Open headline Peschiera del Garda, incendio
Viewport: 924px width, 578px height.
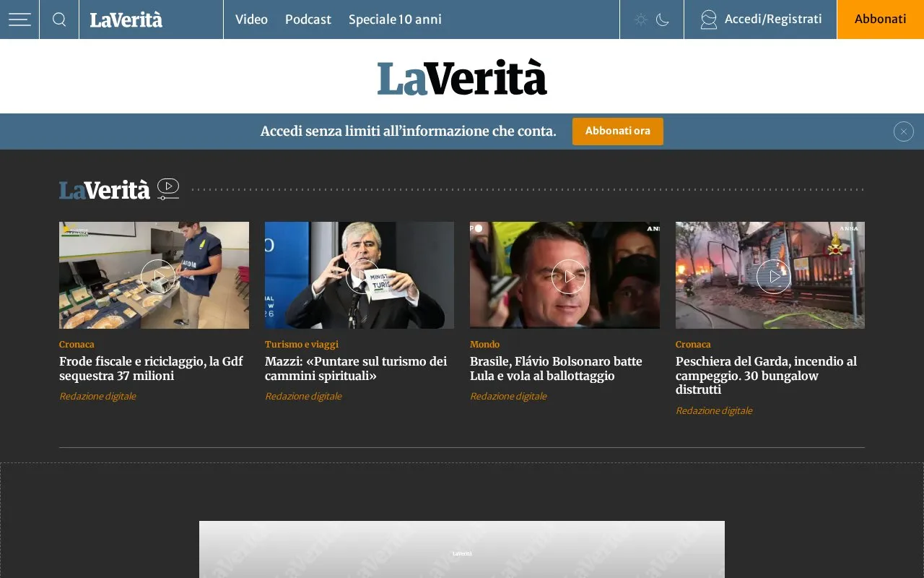[x=766, y=376]
